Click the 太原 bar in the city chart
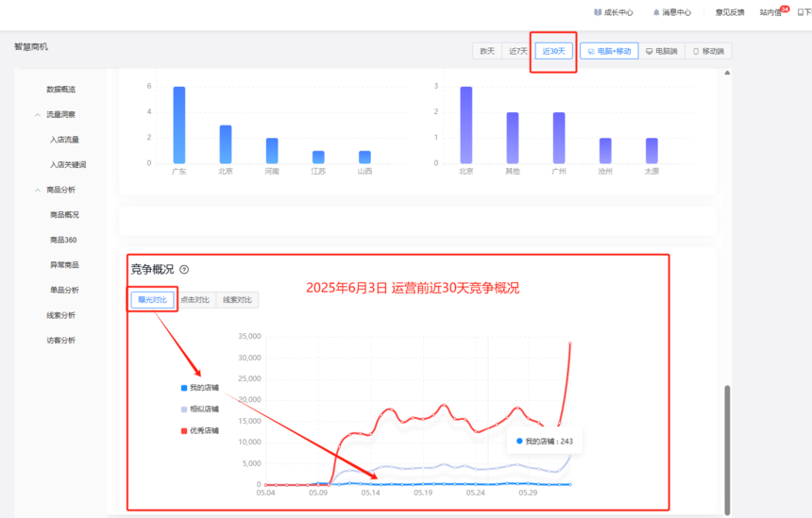Screen dimensions: 812x518 pos(651,151)
